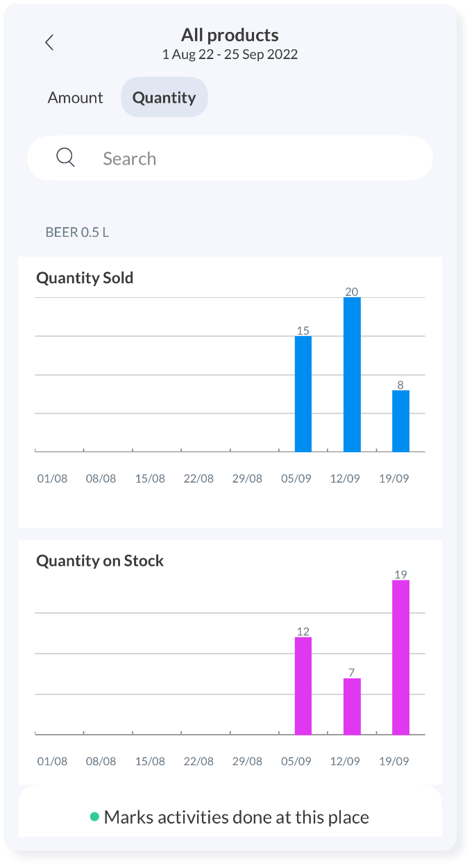
Task: Click the blue bar labeled 20
Action: pyautogui.click(x=352, y=375)
